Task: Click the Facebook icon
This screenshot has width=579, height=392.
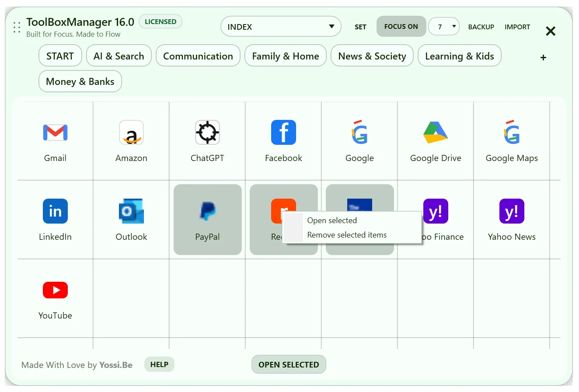Action: tap(283, 132)
